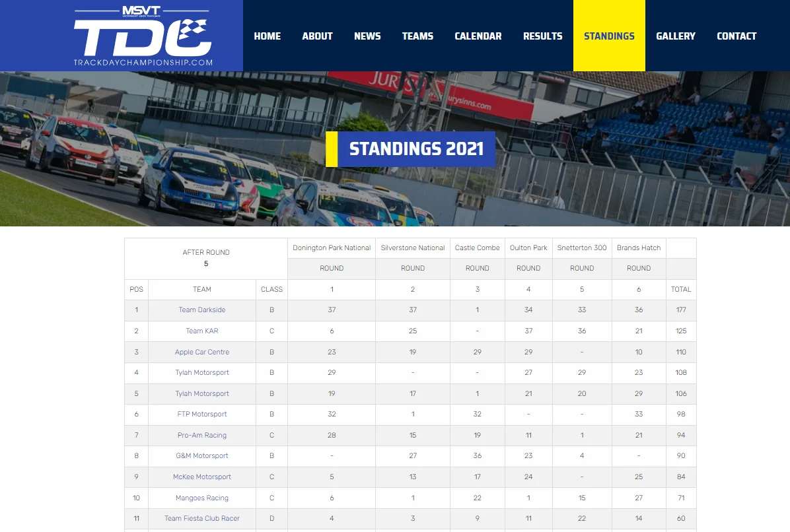Image resolution: width=790 pixels, height=532 pixels.
Task: Click the MSVT TDC logo
Action: tap(143, 36)
